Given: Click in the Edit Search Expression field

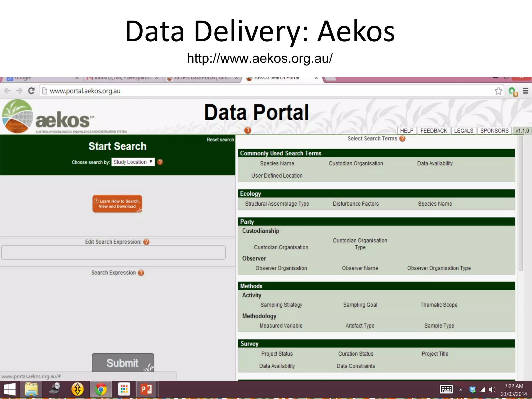Looking at the screenshot, I should [114, 252].
